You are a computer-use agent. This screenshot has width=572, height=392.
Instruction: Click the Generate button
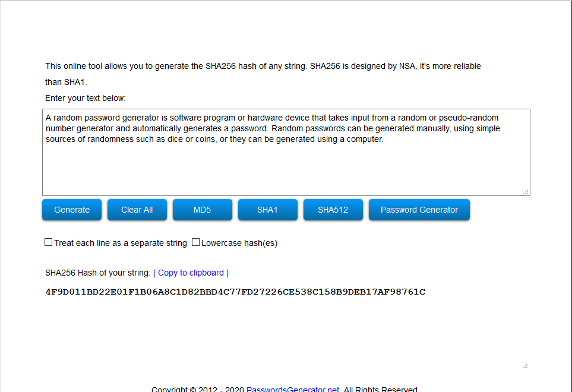(72, 210)
